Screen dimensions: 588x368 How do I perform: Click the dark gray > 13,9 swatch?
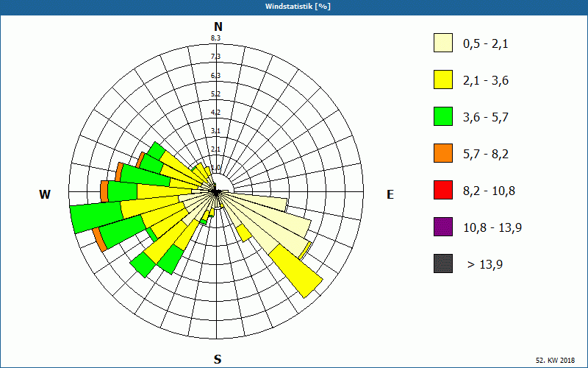443,263
